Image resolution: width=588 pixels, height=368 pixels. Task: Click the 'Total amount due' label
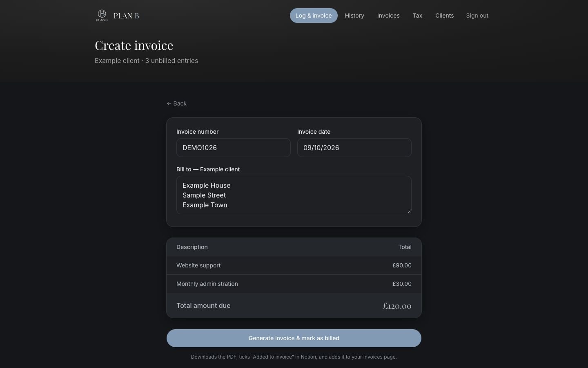click(x=203, y=305)
